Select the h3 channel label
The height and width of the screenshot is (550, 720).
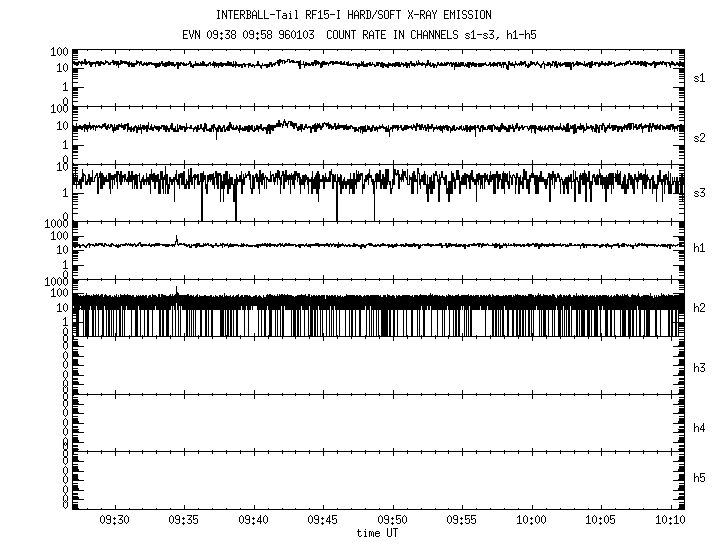click(x=700, y=368)
